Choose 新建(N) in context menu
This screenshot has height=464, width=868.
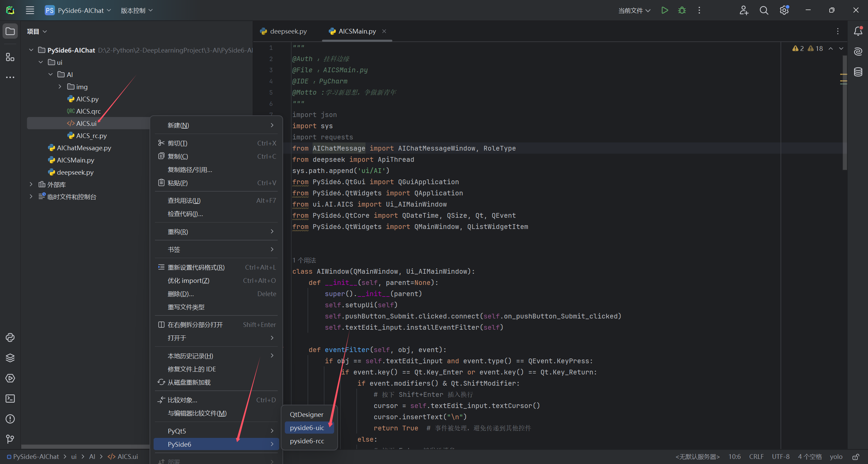(216, 125)
